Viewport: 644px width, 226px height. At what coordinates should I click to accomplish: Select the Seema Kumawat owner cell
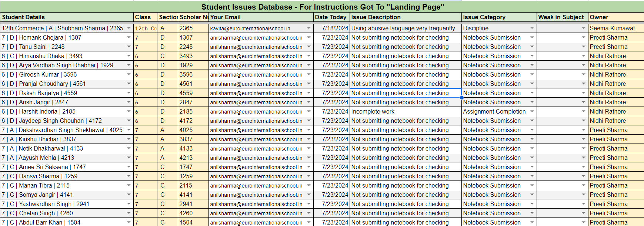tap(615, 28)
